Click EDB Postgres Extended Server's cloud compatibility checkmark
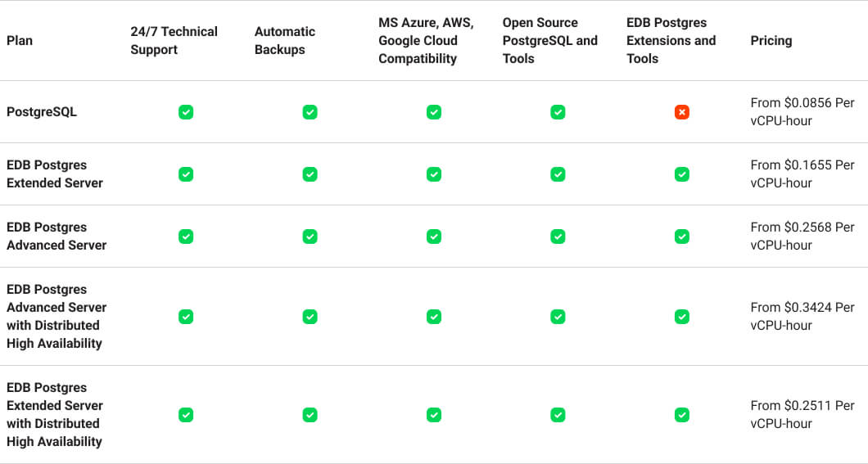The height and width of the screenshot is (464, 868). [x=434, y=174]
